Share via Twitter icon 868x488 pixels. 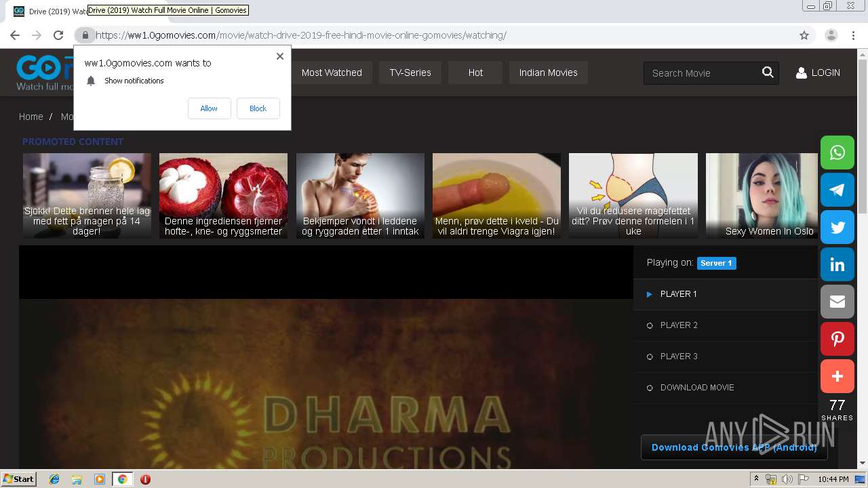tap(837, 227)
